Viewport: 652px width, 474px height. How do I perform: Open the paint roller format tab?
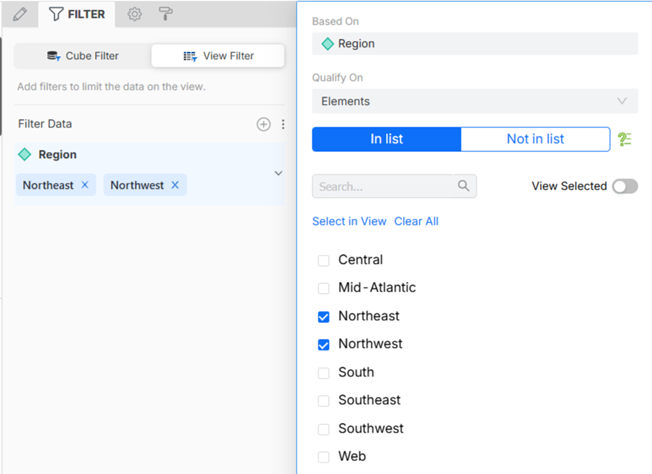click(x=166, y=15)
